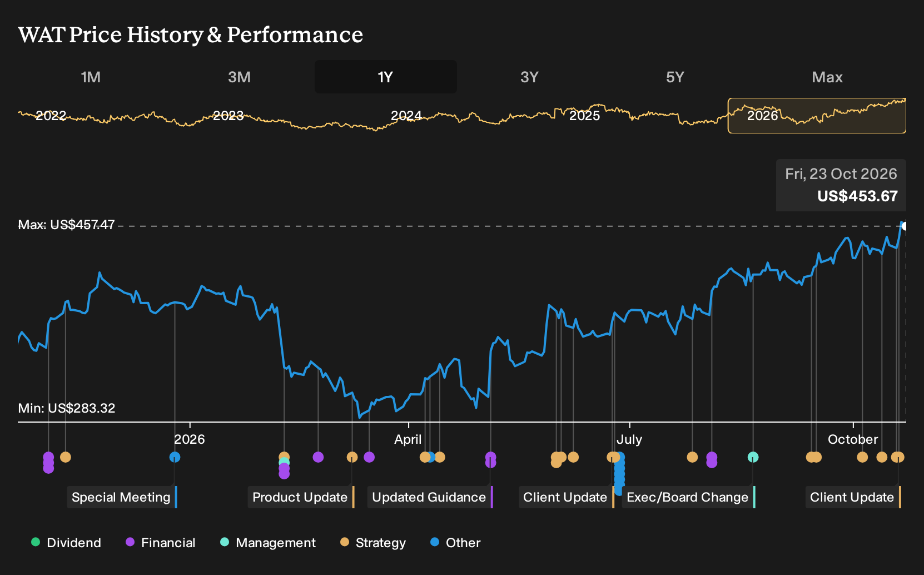The image size is (924, 575).
Task: Switch to the 3Y time range
Action: point(529,77)
